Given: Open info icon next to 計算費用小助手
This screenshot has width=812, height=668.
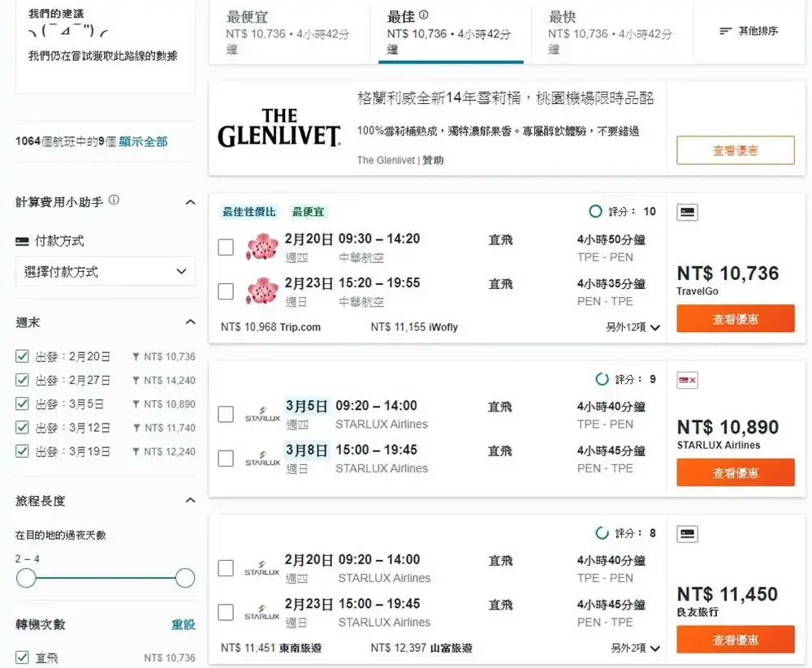Looking at the screenshot, I should click(114, 200).
